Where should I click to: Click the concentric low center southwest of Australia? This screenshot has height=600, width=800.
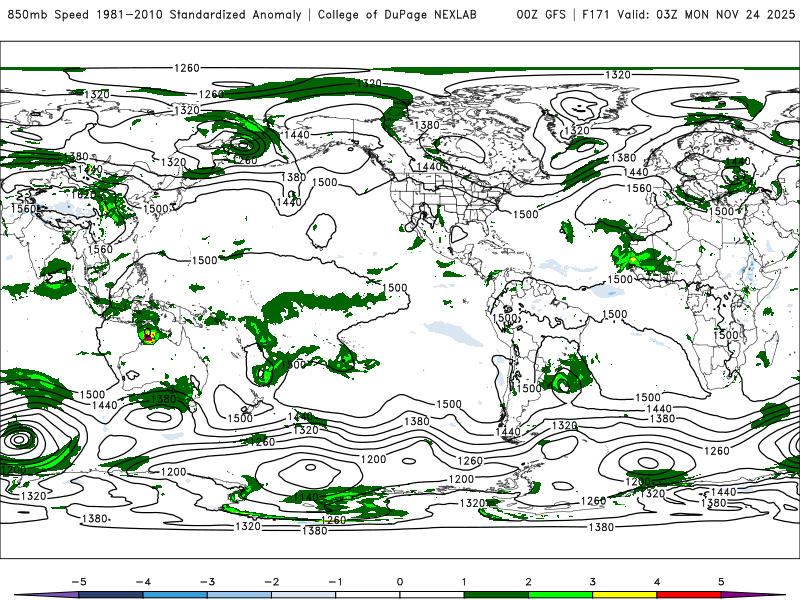tap(19, 439)
